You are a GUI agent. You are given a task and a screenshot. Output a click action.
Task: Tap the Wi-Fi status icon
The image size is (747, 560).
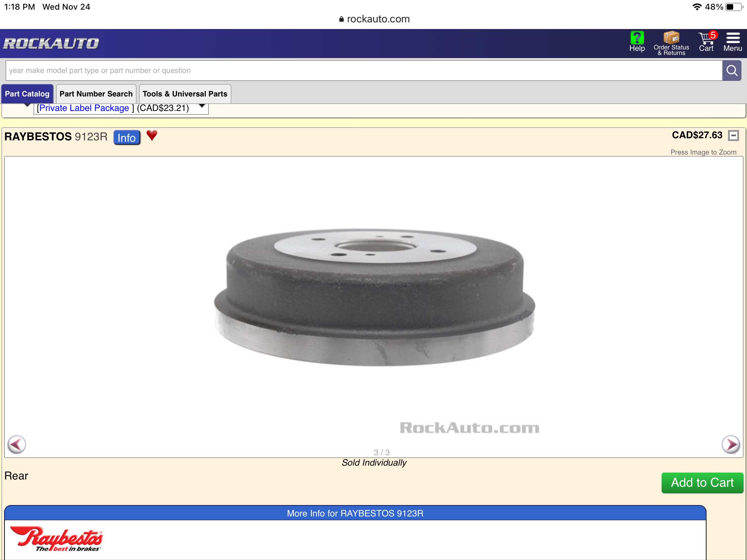(x=697, y=7)
